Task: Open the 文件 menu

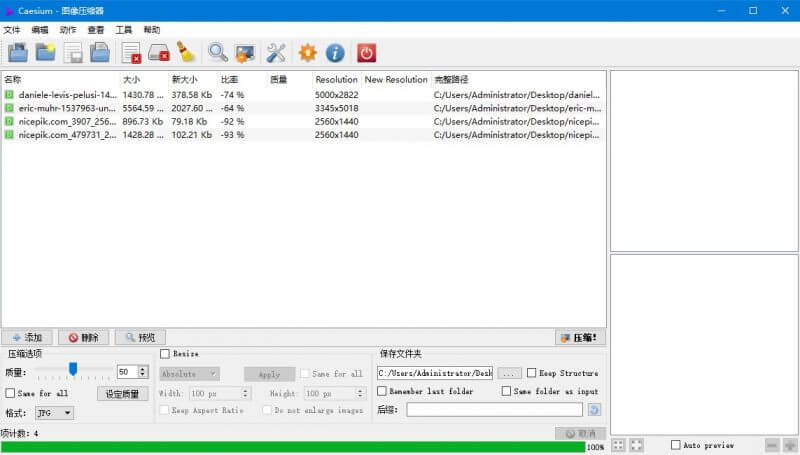Action: 12,30
